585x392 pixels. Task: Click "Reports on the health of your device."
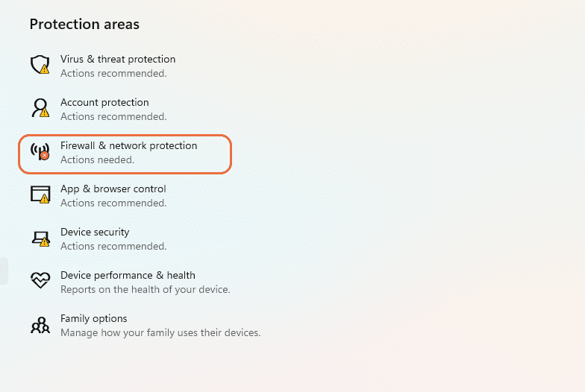click(145, 290)
